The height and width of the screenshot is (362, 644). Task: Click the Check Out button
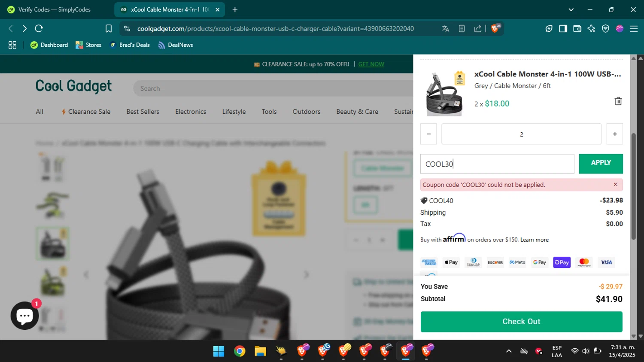pos(521,322)
